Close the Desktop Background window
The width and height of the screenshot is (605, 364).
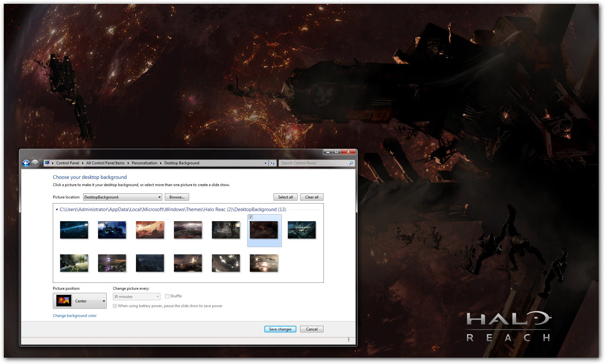tap(348, 152)
